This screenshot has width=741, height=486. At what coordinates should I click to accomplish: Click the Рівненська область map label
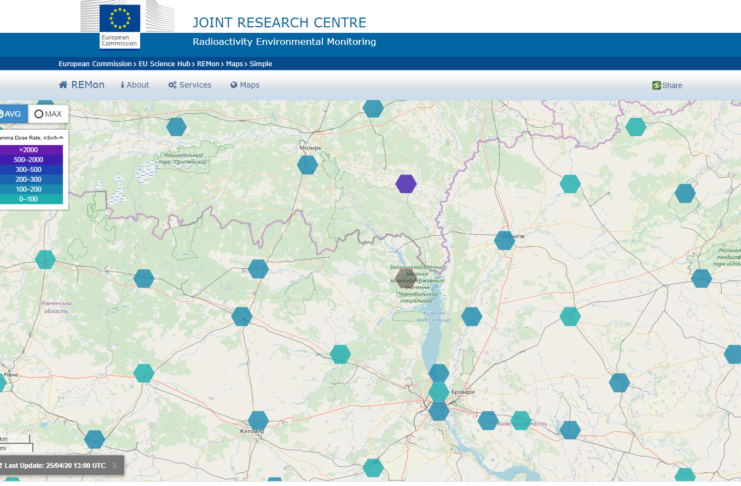(x=56, y=307)
